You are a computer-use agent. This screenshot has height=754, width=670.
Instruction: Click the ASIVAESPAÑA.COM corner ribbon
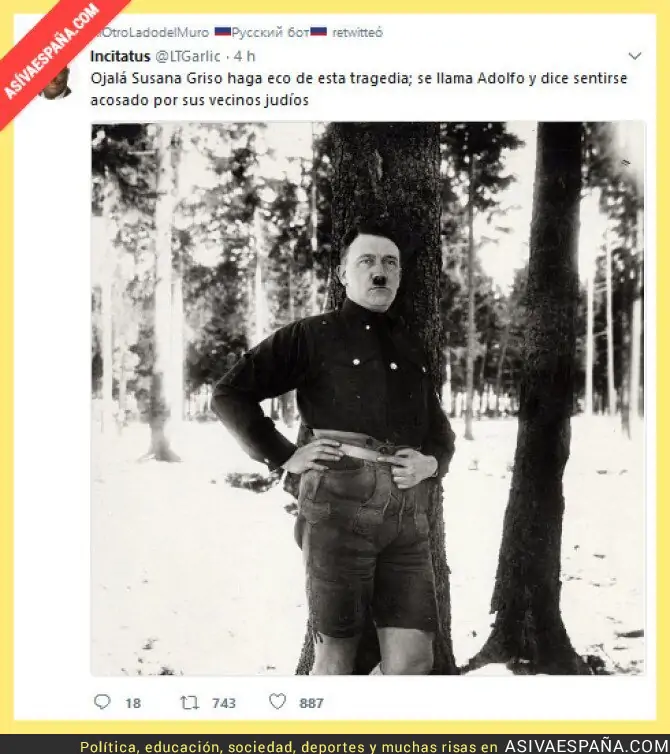[x=51, y=52]
